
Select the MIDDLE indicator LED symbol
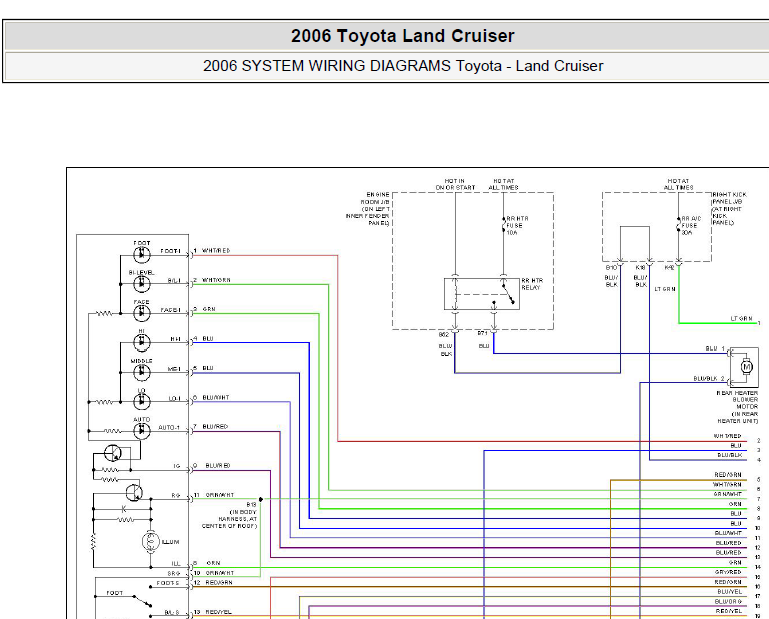pos(142,372)
